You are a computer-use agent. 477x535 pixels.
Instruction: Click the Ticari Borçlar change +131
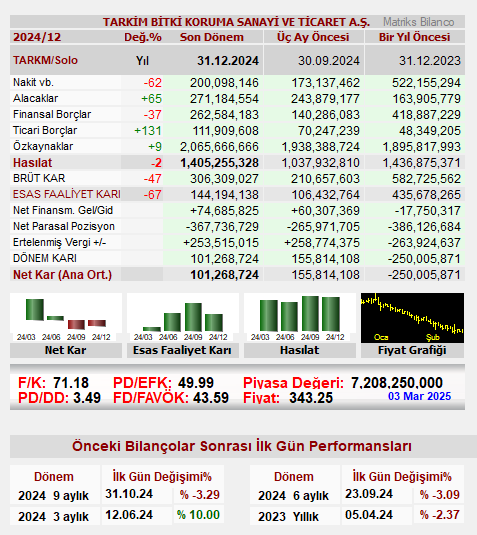pos(148,131)
